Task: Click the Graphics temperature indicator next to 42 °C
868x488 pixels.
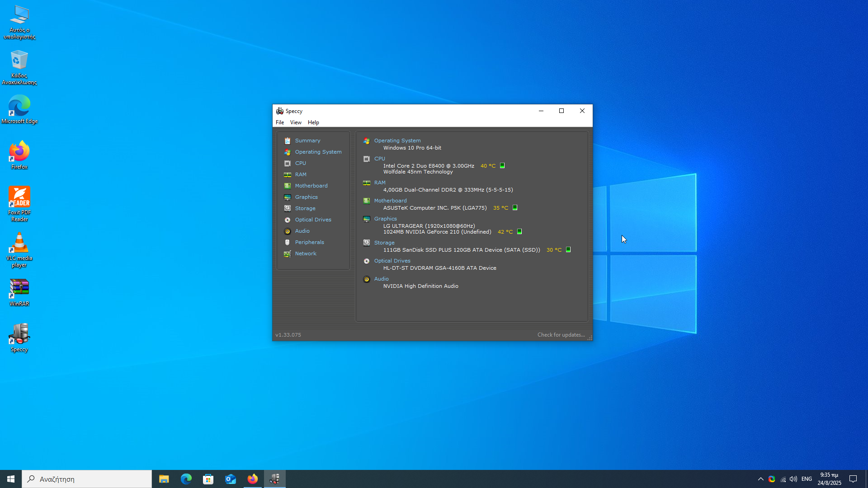Action: tap(519, 232)
